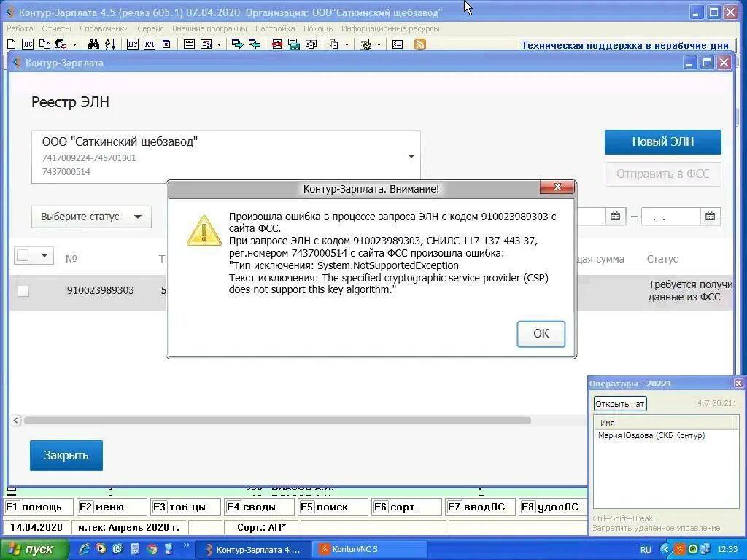Open the dropdown next to the employee icon
The image size is (747, 560).
click(75, 44)
